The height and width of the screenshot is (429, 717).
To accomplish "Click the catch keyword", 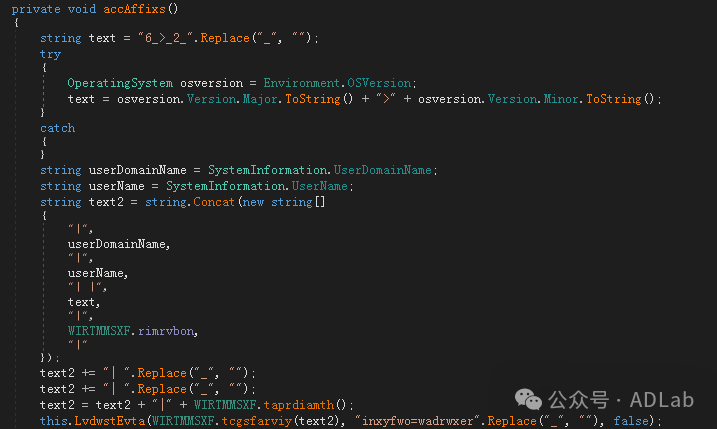I will [x=57, y=128].
